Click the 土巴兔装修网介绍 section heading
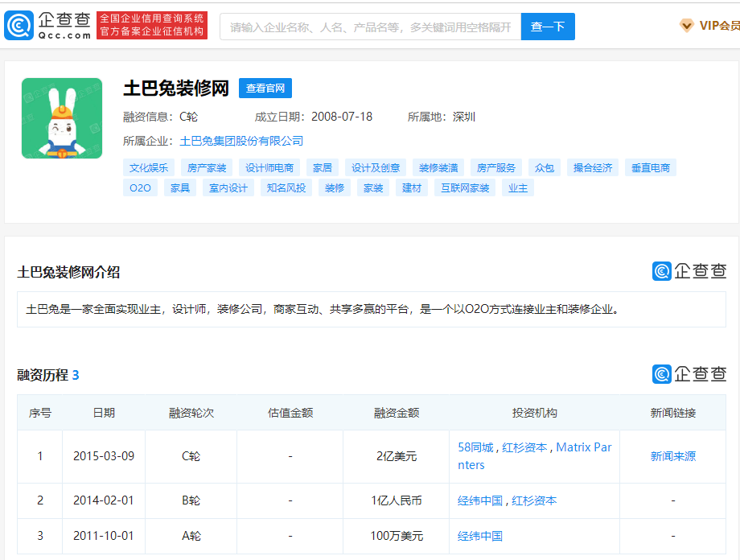This screenshot has width=740, height=560. (68, 272)
